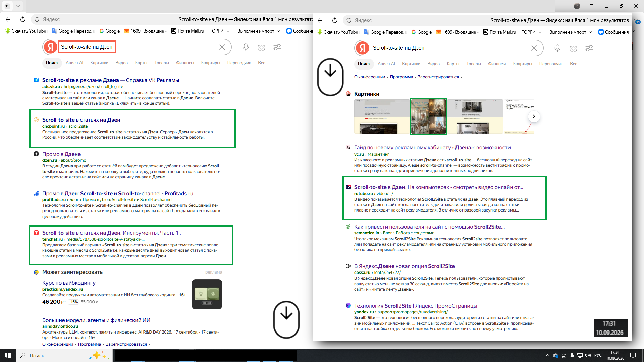644x362 pixels.
Task: Open camera image search in left window
Action: [261, 47]
